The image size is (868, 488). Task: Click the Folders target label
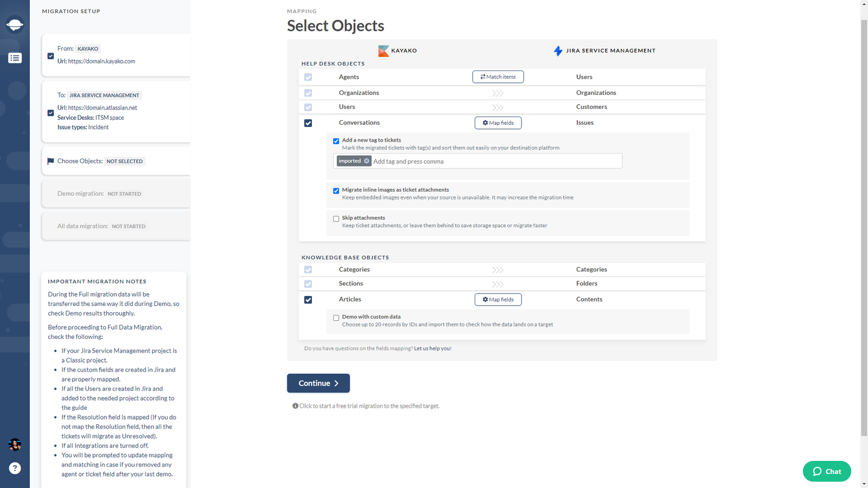586,284
